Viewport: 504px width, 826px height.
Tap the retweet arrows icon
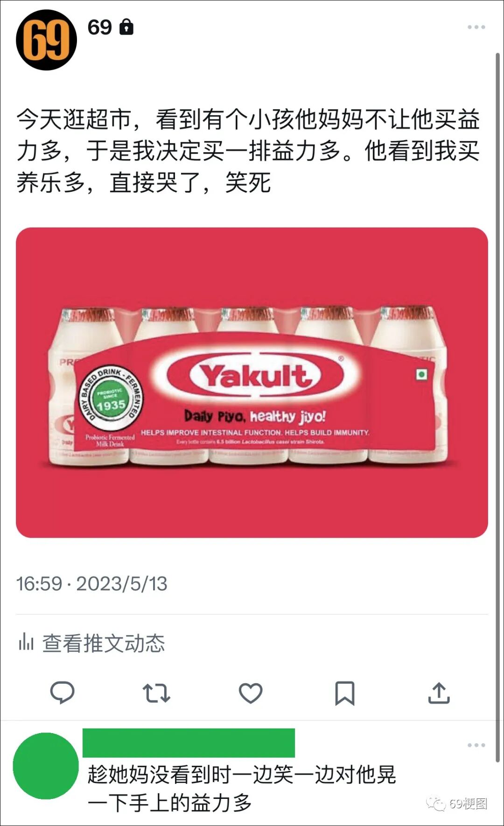pos(156,693)
